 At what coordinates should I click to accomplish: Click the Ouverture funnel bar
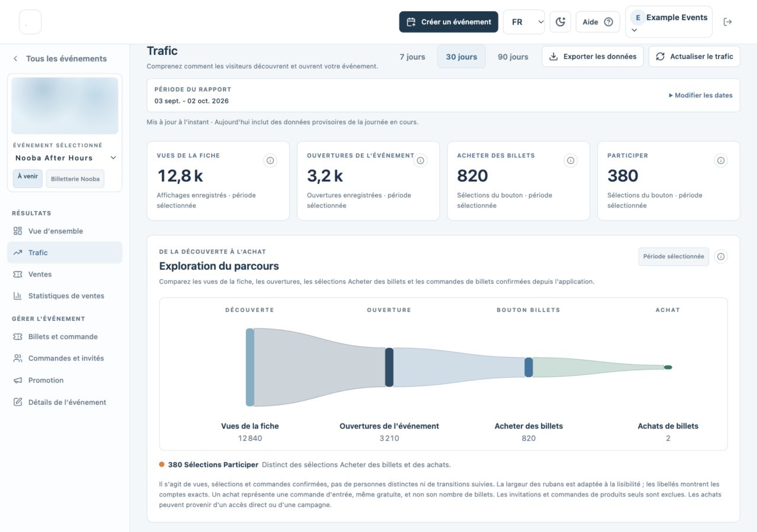(389, 367)
